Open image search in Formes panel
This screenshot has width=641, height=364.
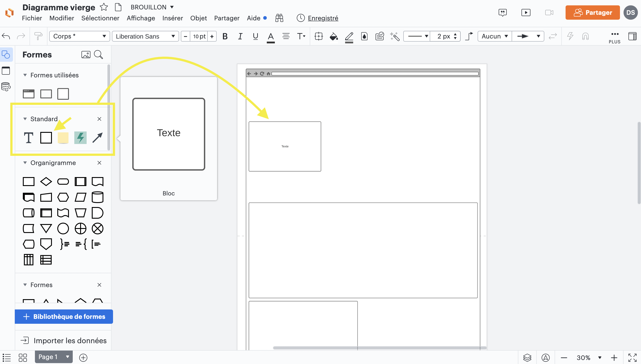point(86,55)
